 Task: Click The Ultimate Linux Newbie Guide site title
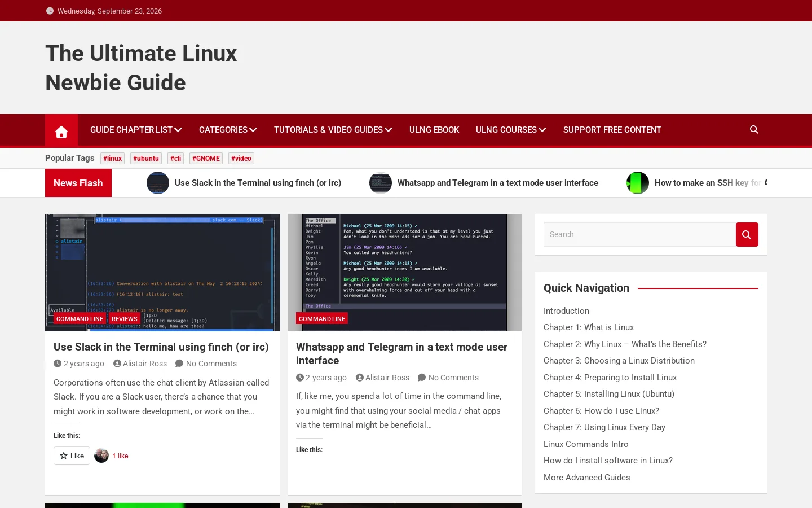141,68
